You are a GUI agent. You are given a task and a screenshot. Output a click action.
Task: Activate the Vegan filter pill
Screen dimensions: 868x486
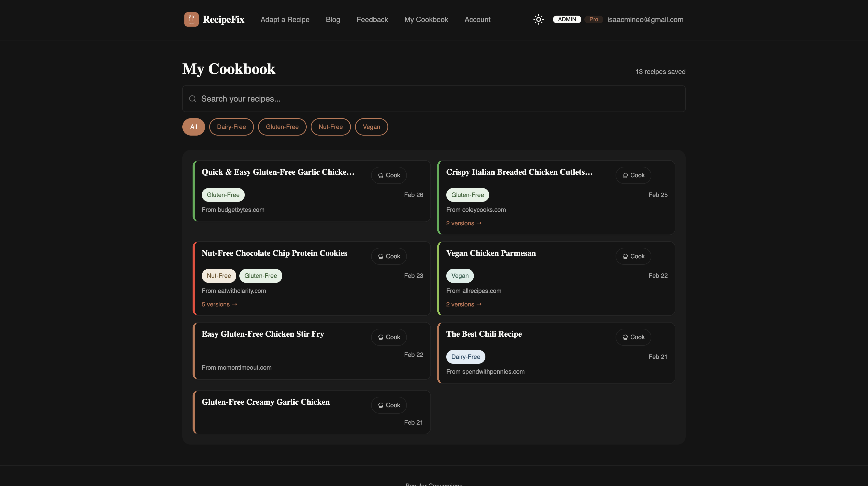pos(371,127)
